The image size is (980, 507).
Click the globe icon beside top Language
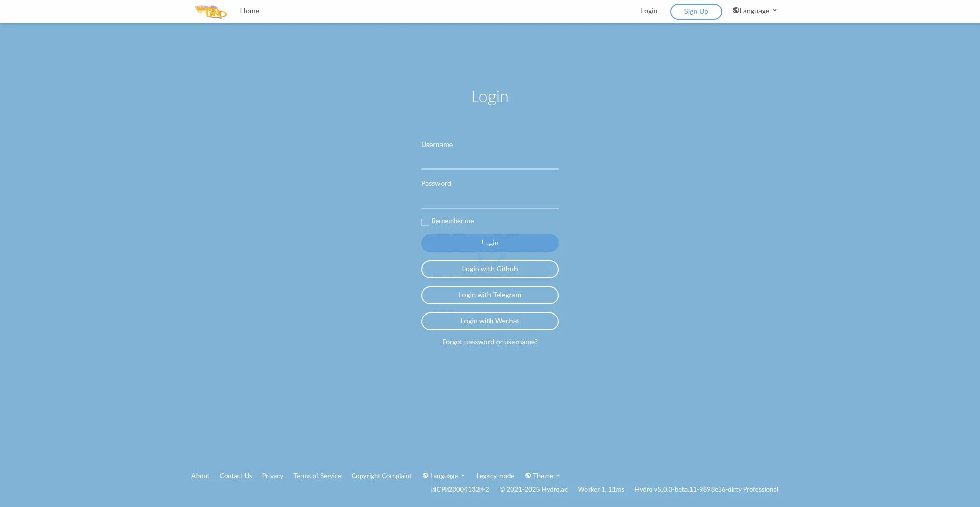click(736, 11)
